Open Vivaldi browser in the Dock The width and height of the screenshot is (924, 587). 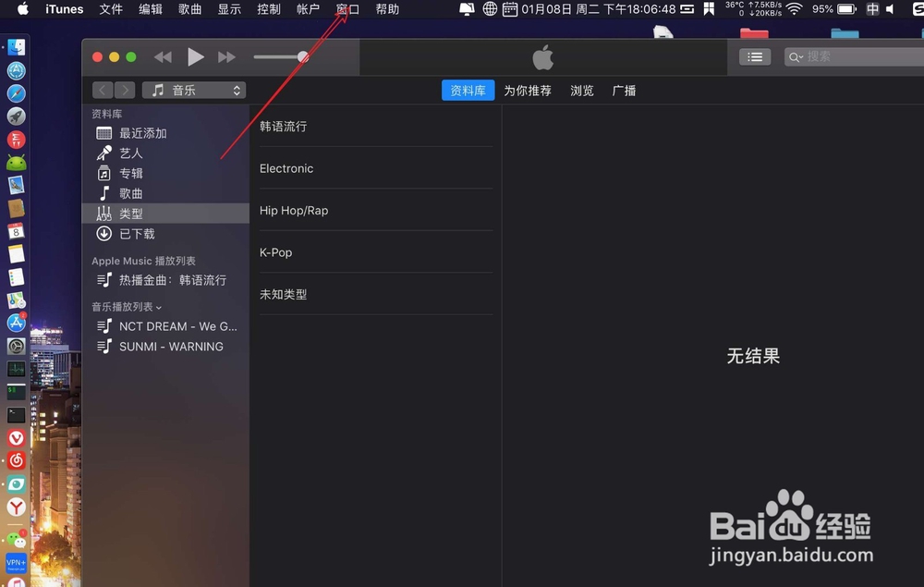pos(16,438)
